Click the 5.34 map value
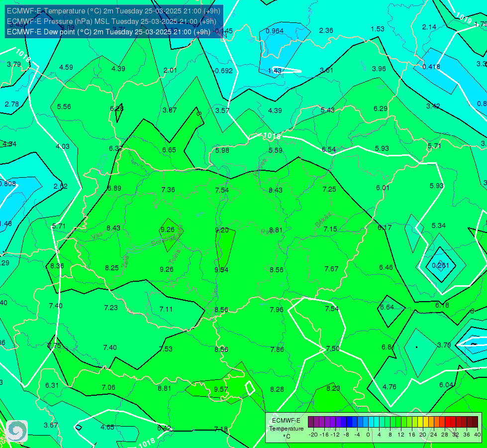487x448 pixels. click(439, 225)
